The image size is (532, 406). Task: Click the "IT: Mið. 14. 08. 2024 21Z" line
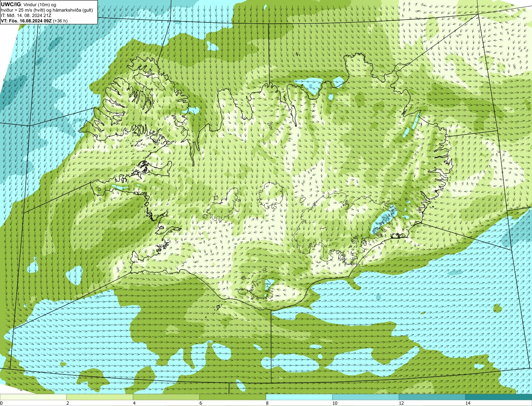coord(26,15)
